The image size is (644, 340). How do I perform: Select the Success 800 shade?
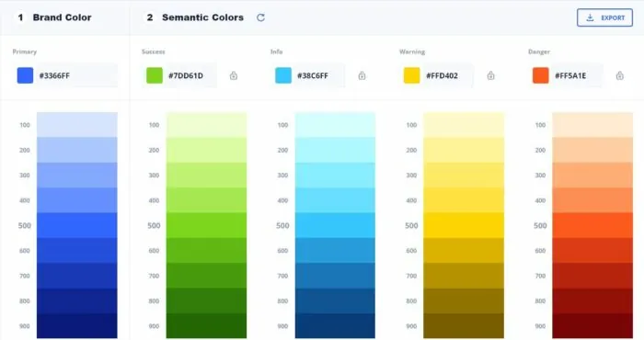[207, 301]
